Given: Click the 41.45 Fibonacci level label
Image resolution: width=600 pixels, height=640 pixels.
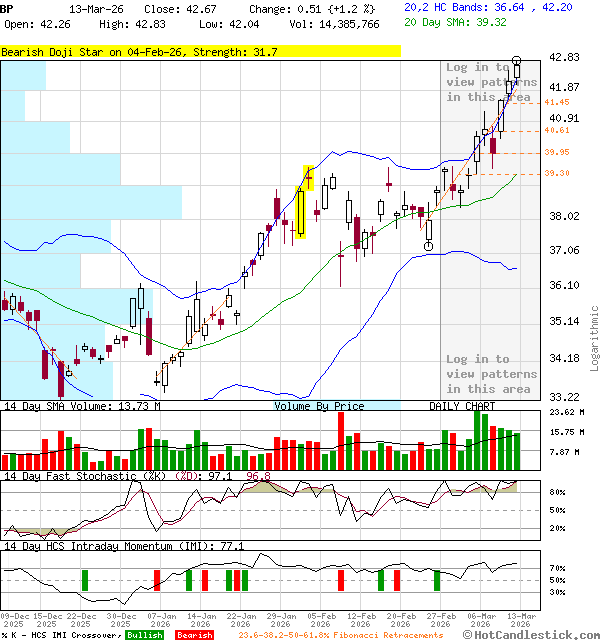Looking at the screenshot, I should [557, 102].
